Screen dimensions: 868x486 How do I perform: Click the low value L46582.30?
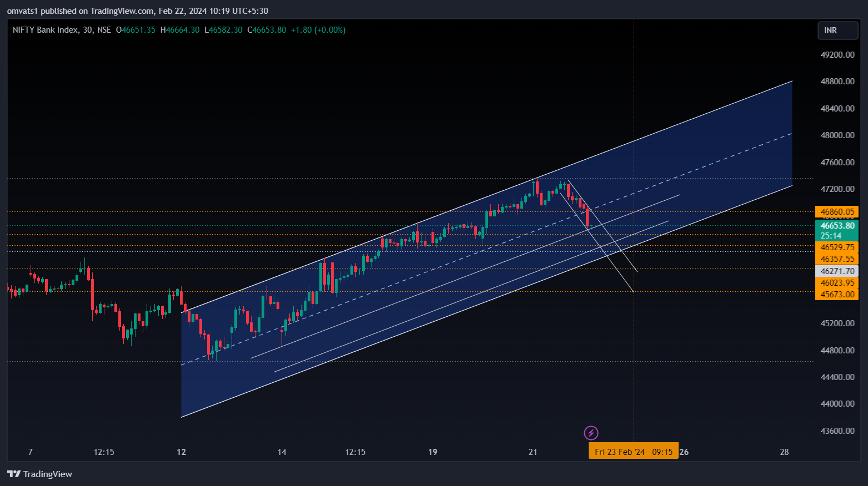pos(223,30)
